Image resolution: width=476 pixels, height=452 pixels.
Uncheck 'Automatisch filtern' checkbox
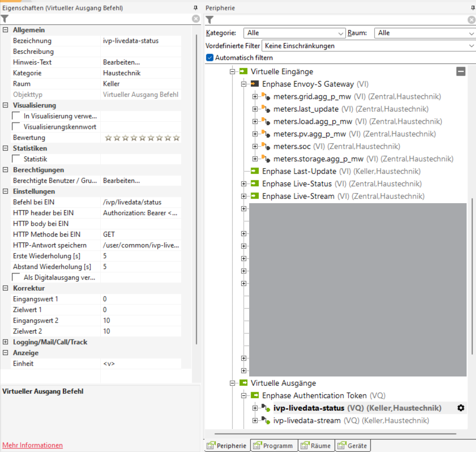coord(210,58)
